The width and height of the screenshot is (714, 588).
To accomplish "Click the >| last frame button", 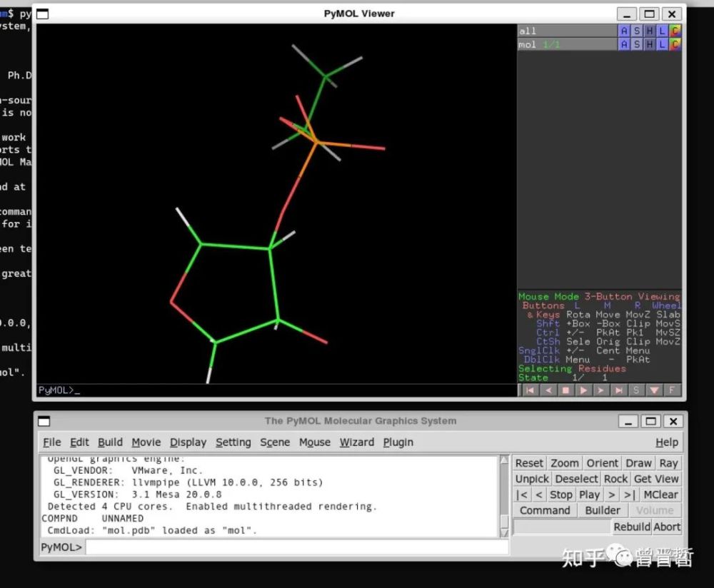I will tap(629, 495).
